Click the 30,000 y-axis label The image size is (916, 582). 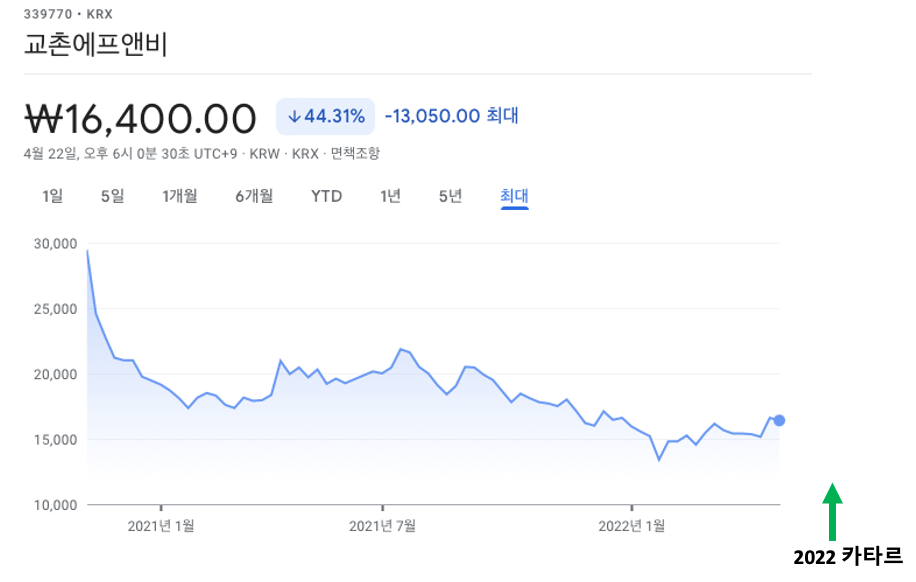[x=55, y=244]
